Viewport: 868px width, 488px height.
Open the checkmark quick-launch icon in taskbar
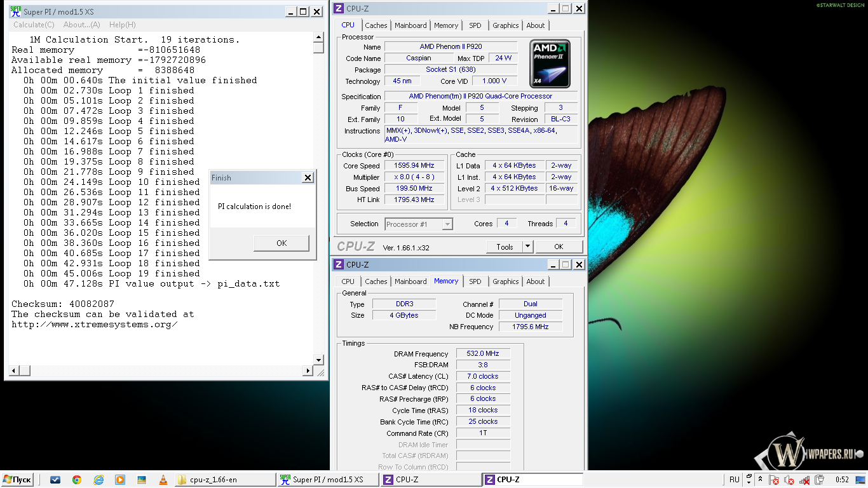(55, 480)
